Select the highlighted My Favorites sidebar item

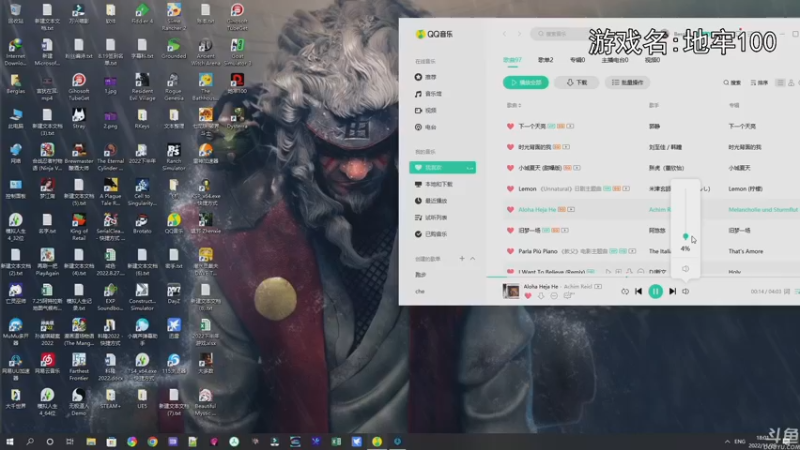tap(442, 167)
